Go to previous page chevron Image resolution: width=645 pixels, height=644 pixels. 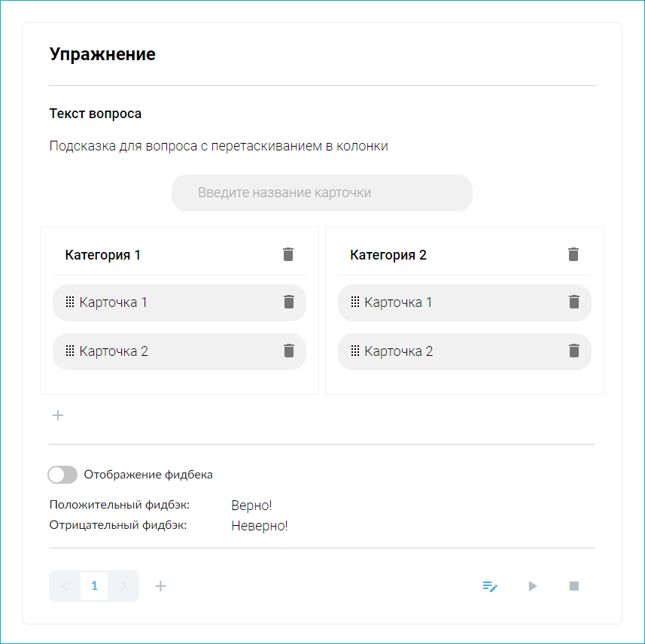(65, 586)
